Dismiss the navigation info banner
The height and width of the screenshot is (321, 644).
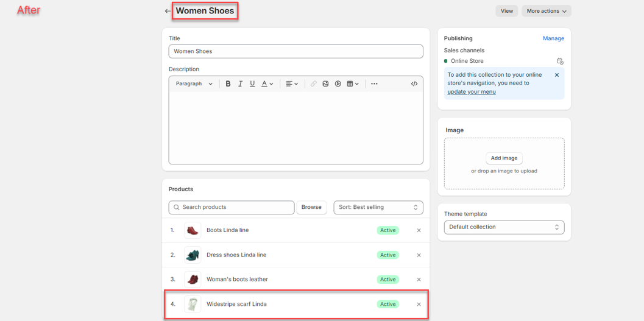556,75
